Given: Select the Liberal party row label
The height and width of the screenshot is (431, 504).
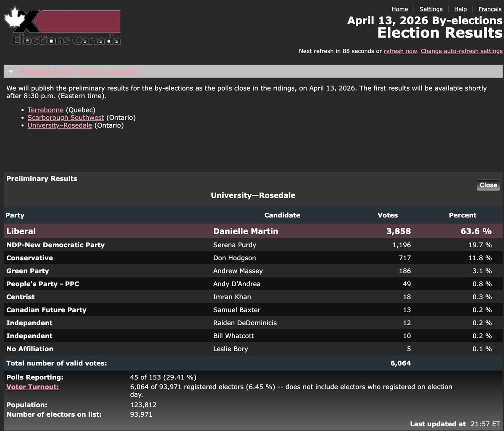Looking at the screenshot, I should [21, 231].
